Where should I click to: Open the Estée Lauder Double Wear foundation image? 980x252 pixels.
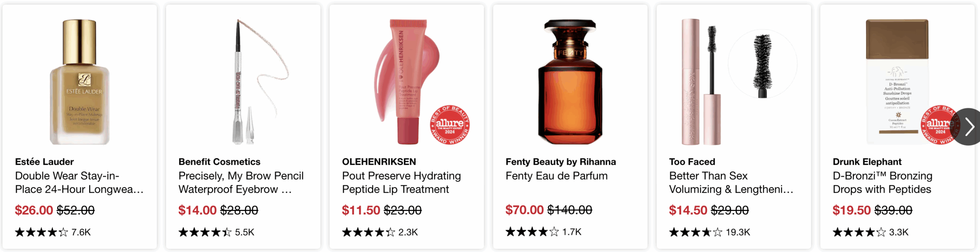[80, 82]
